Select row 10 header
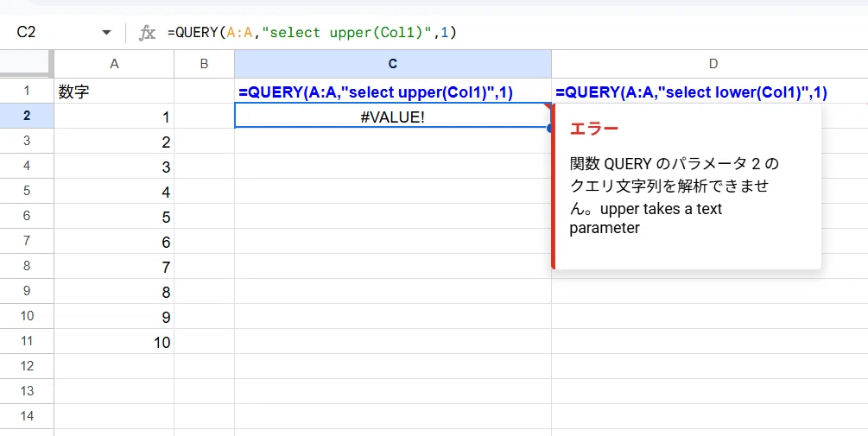The image size is (868, 436). tap(27, 316)
